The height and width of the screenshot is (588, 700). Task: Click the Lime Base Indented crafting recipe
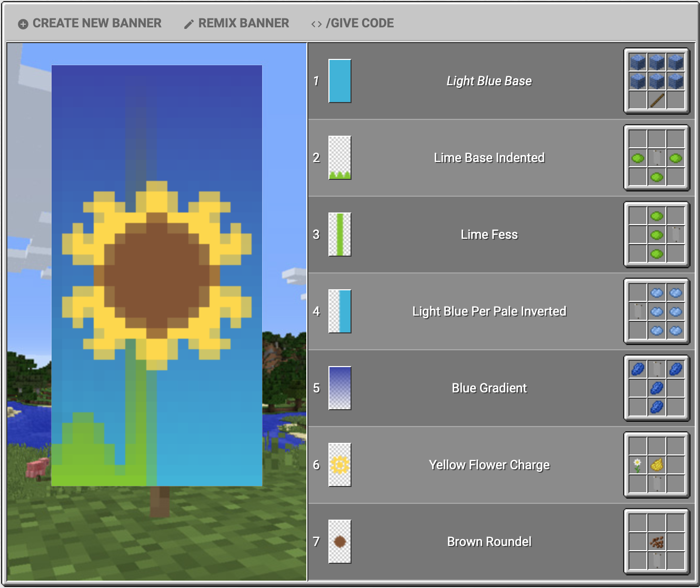[656, 158]
